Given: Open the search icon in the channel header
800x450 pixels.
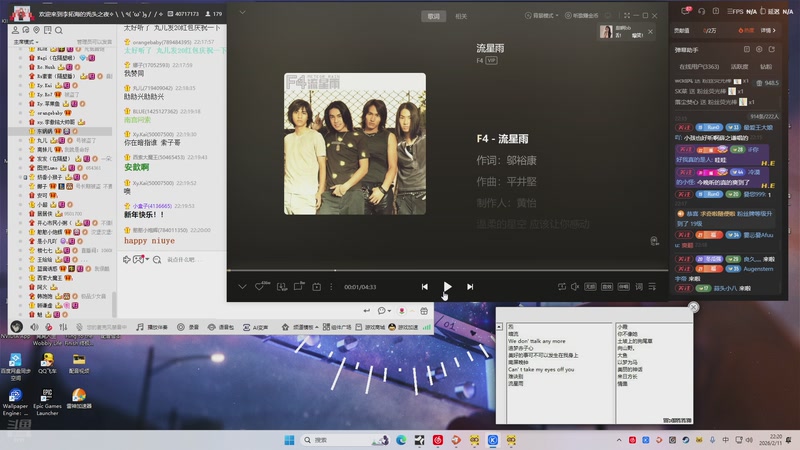Looking at the screenshot, I should click(59, 31).
